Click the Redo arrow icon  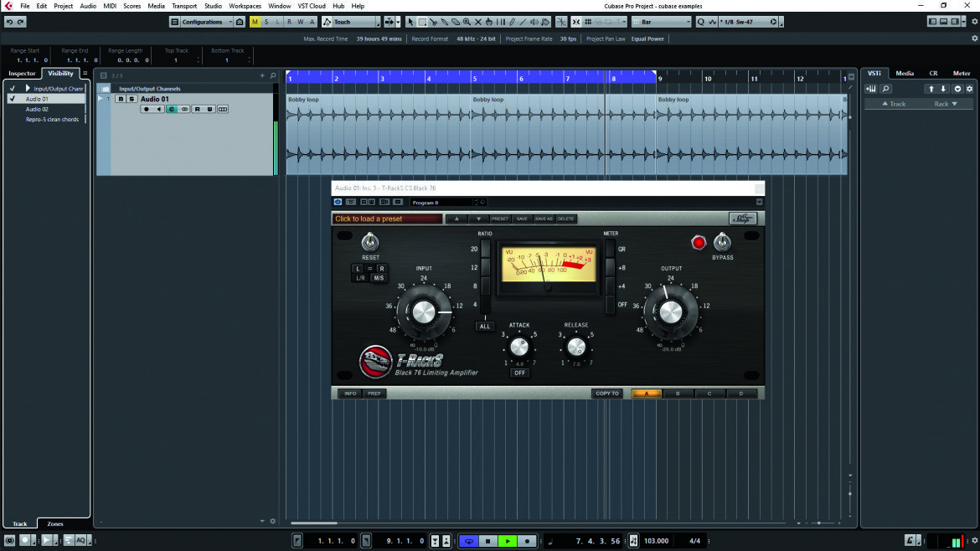pyautogui.click(x=21, y=22)
